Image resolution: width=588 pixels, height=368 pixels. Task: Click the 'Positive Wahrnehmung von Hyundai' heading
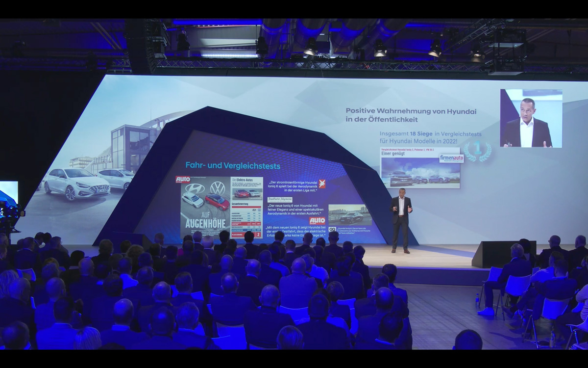click(x=411, y=111)
